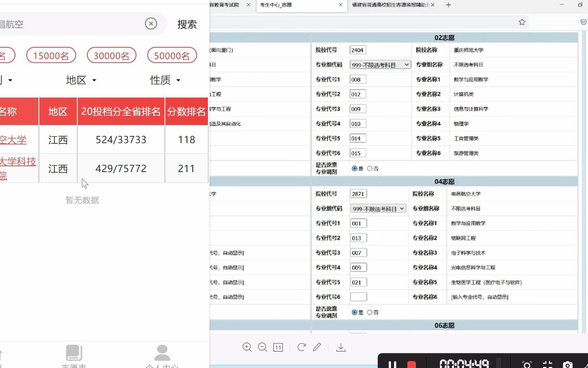Click 04志愿 专业代号2 field 013
This screenshot has height=368, width=588.
(x=359, y=238)
